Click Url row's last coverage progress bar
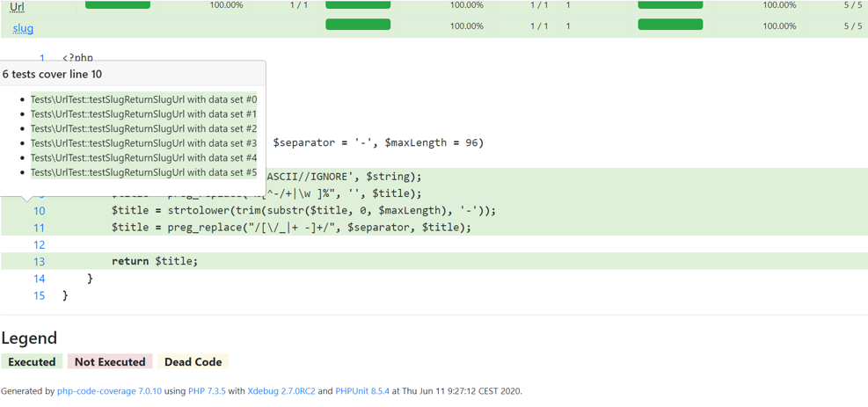The height and width of the screenshot is (407, 868). [x=670, y=4]
